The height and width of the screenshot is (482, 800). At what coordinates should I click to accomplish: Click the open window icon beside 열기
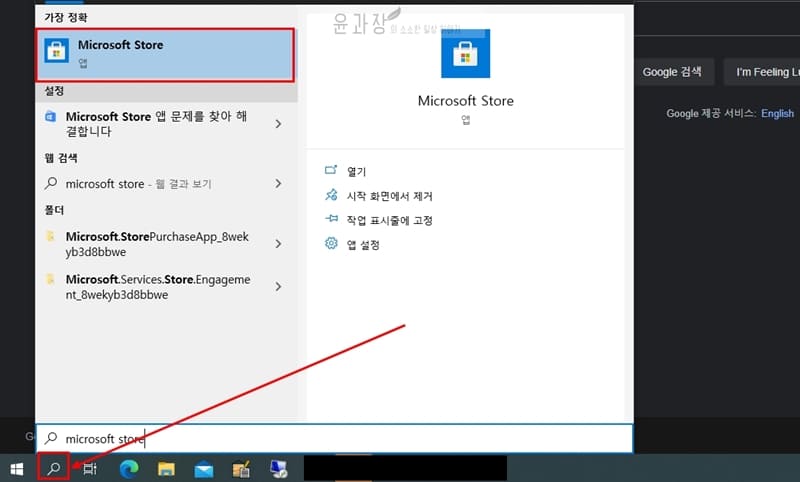331,170
